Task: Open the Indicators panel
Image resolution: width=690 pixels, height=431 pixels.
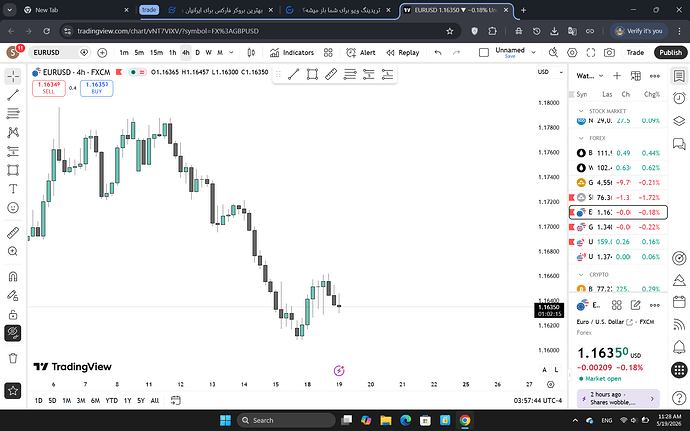Action: 292,53
